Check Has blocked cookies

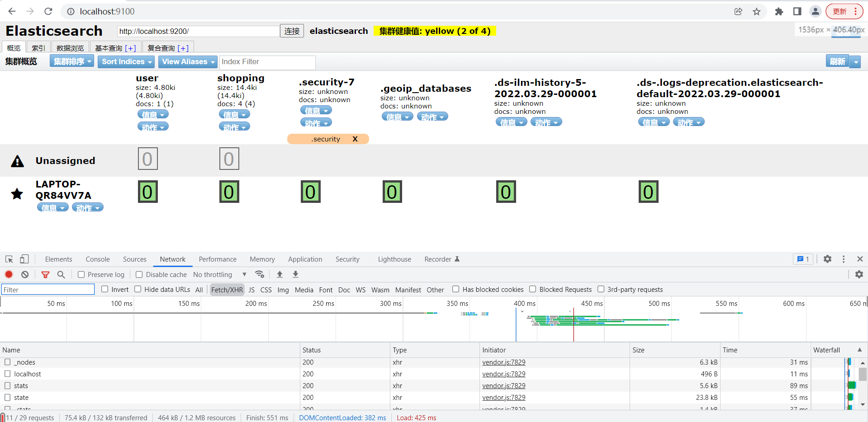[456, 289]
